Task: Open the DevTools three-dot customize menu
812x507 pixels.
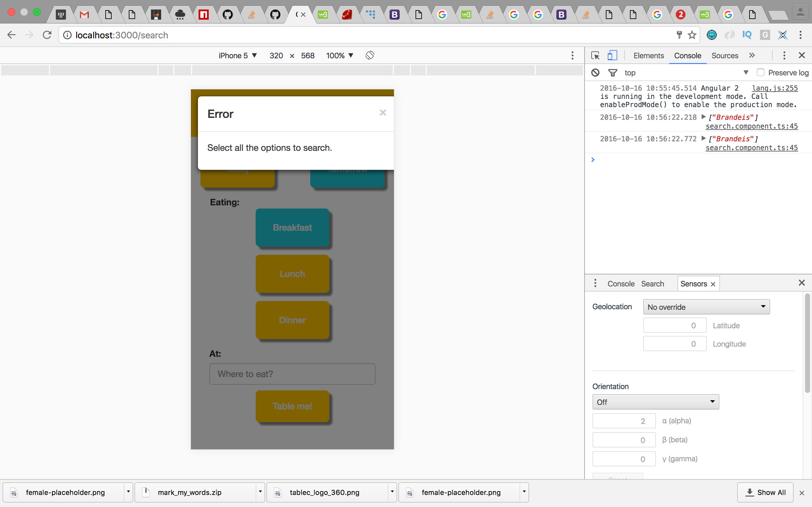Action: point(784,55)
